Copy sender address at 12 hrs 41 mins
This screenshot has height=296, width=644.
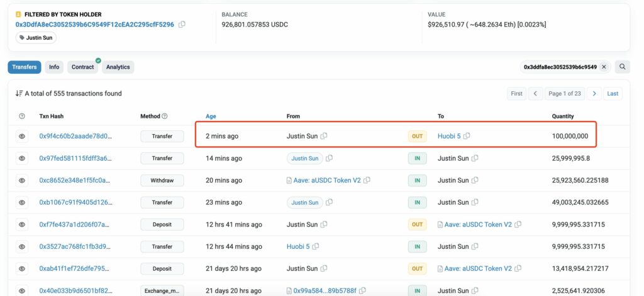click(324, 224)
